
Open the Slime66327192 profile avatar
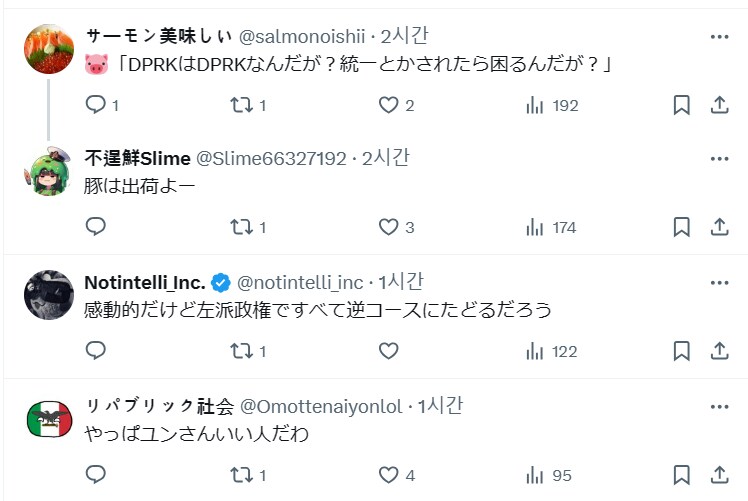(x=46, y=172)
